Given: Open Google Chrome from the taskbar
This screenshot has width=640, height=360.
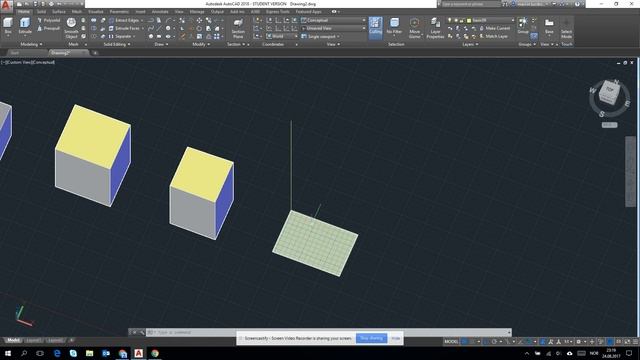Looking at the screenshot, I should [x=155, y=353].
